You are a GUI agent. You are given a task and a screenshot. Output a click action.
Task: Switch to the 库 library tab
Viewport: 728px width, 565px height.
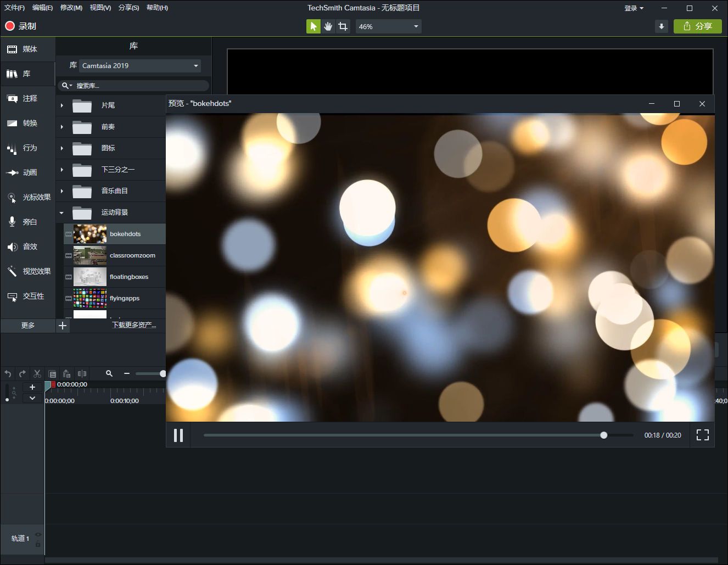27,74
